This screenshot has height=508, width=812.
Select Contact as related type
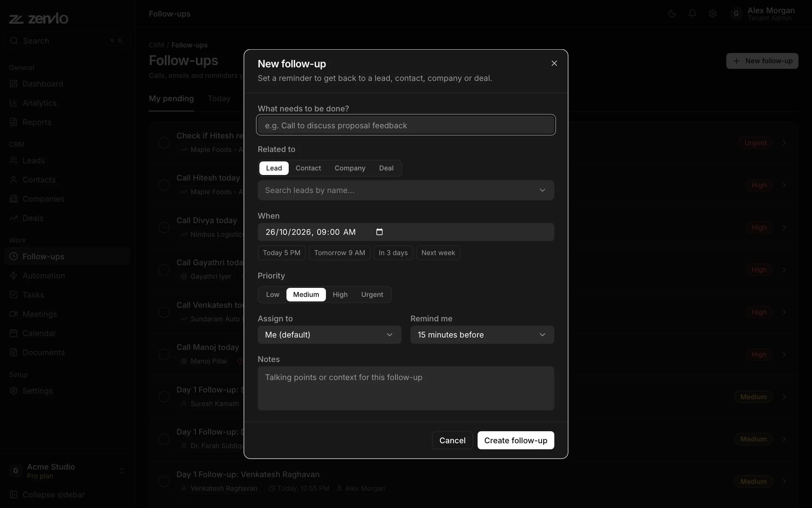coord(308,168)
